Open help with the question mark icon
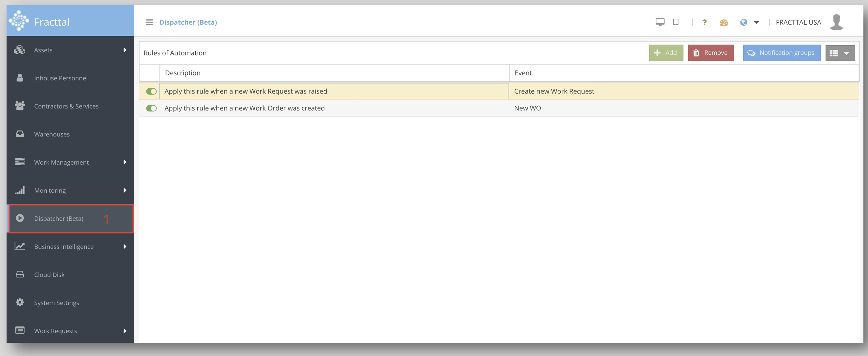This screenshot has height=356, width=868. pos(704,23)
